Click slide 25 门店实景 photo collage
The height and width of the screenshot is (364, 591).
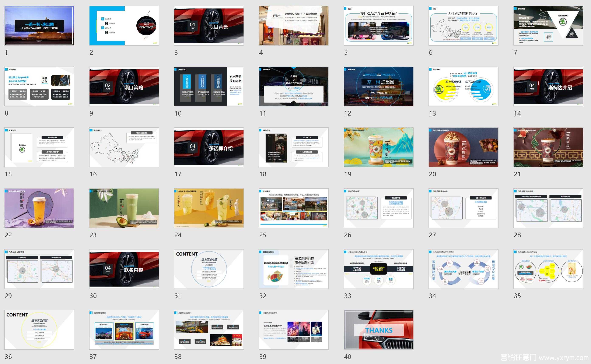pyautogui.click(x=294, y=208)
